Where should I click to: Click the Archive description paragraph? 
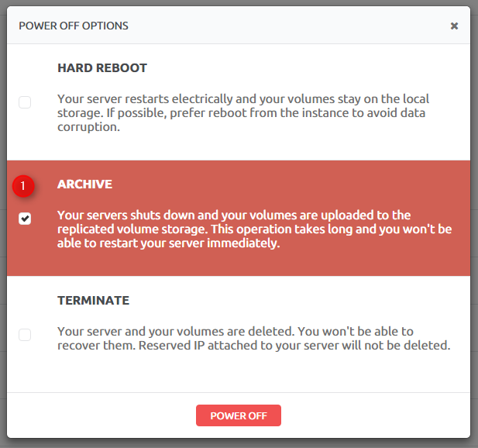click(255, 229)
